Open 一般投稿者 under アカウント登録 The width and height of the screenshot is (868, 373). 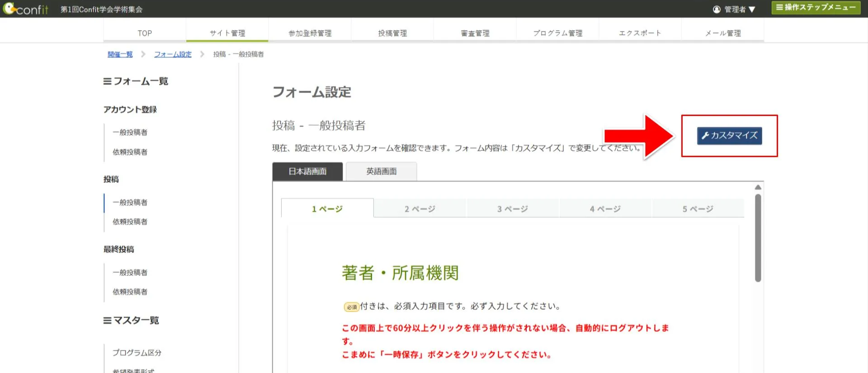130,132
